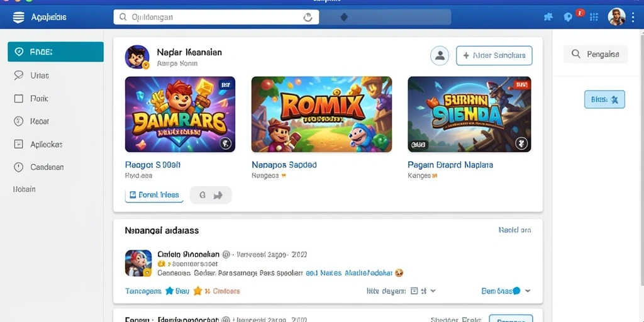Viewport: 644px width, 322px height.
Task: Click the Nobain label in sidebar
Action: pos(25,189)
